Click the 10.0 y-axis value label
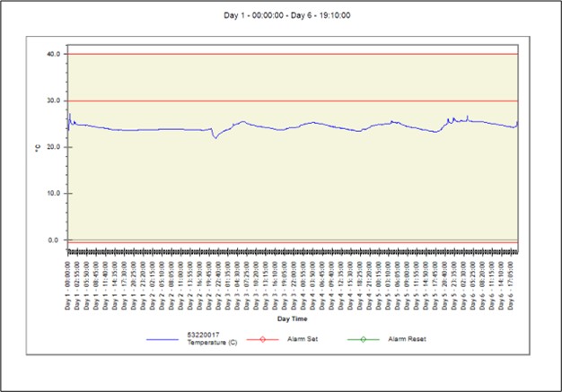The image size is (562, 392). coord(53,194)
